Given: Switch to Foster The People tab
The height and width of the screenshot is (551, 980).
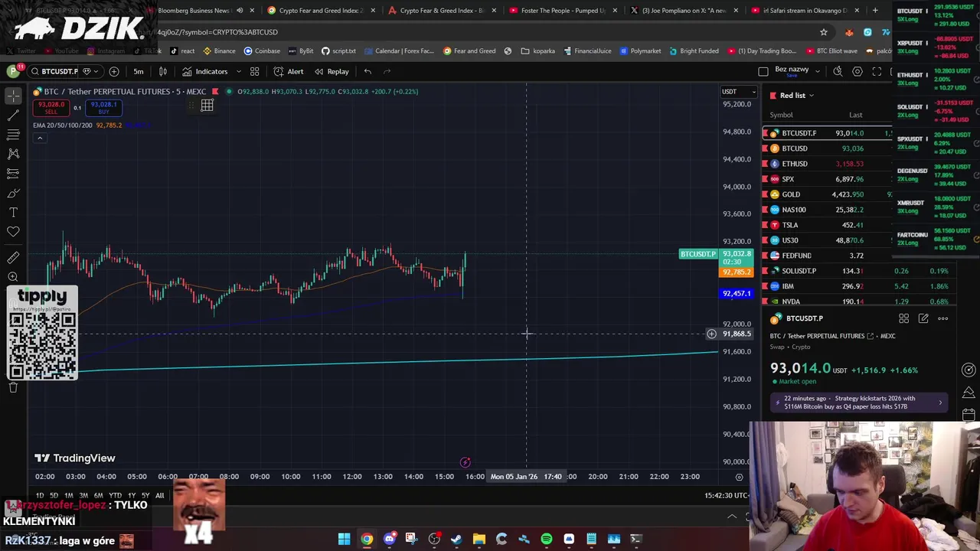Looking at the screenshot, I should 563,11.
